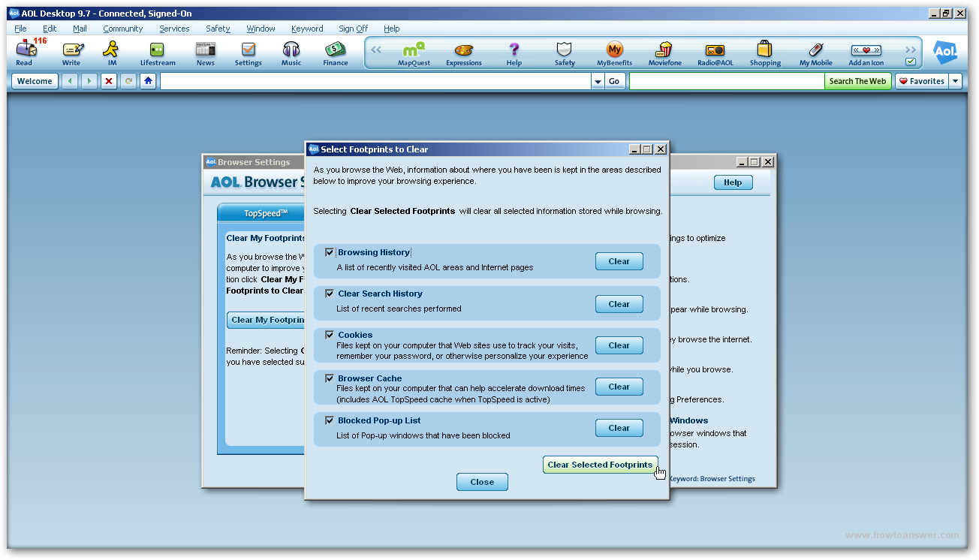Click Clear button for Search History
The height and width of the screenshot is (560, 979).
619,304
